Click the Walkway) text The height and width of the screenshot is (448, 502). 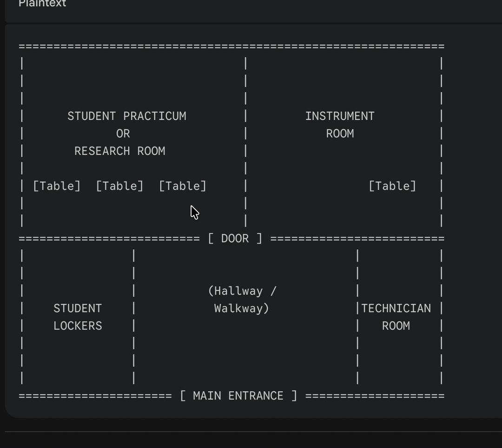(x=241, y=309)
